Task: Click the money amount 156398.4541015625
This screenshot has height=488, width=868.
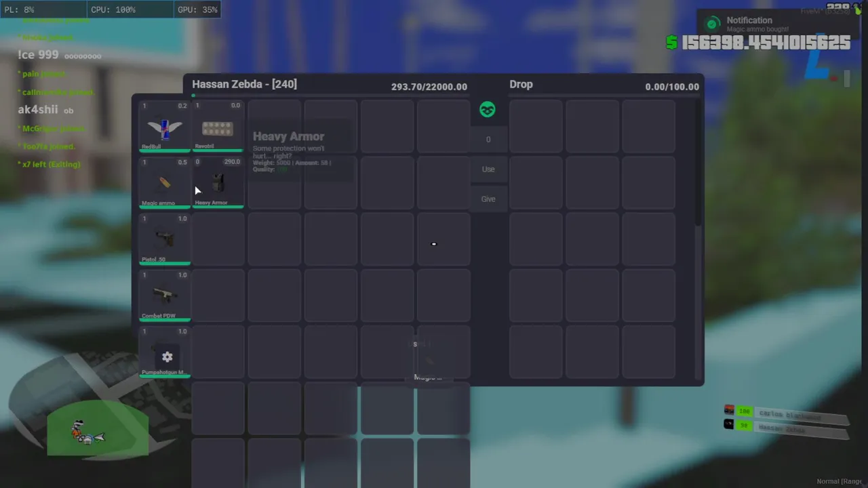Action: 766,43
